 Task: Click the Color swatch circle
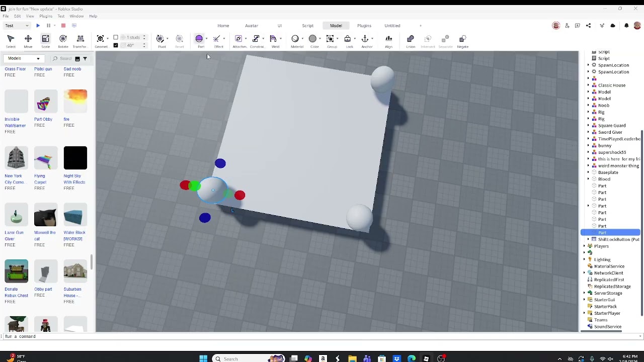point(313,39)
